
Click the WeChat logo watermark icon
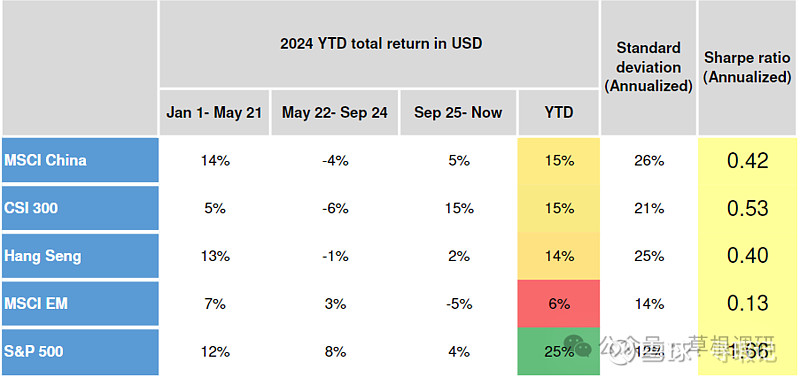click(x=577, y=346)
